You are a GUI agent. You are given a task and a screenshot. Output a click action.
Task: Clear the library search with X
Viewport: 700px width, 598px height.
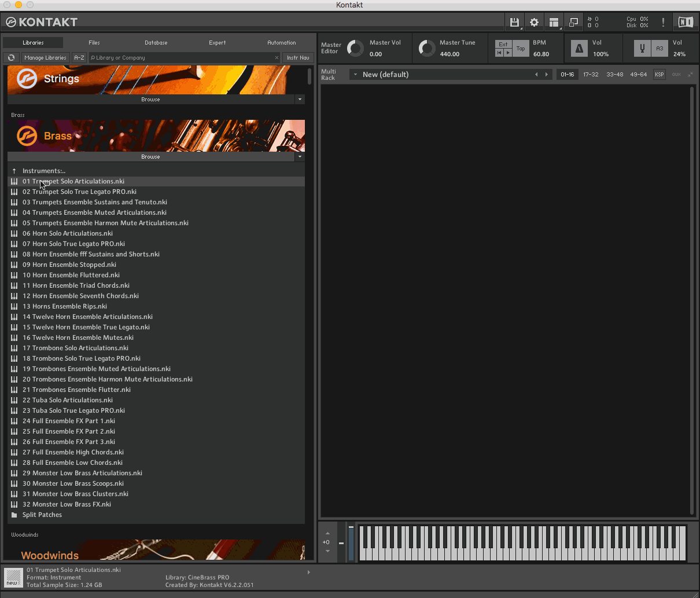(x=277, y=58)
